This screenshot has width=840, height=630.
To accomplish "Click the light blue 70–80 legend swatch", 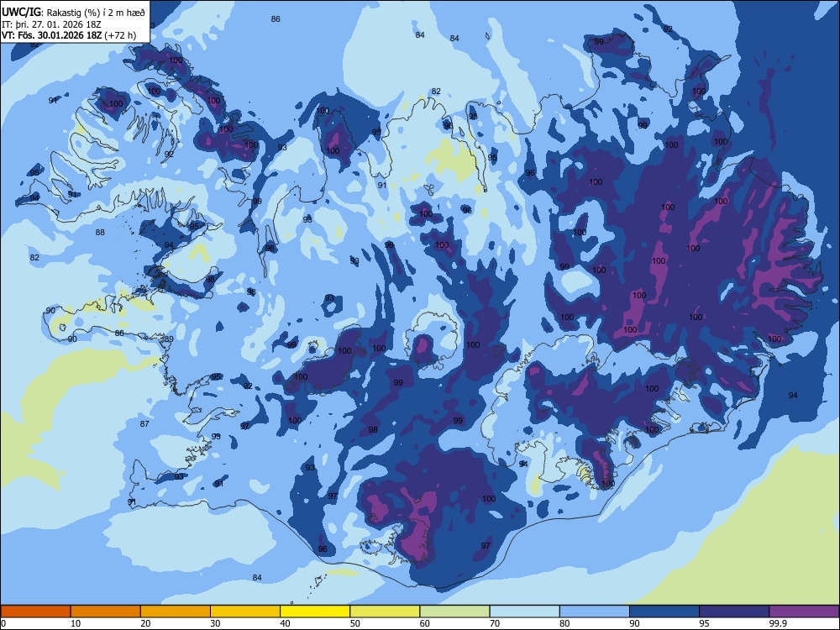I will click(524, 612).
